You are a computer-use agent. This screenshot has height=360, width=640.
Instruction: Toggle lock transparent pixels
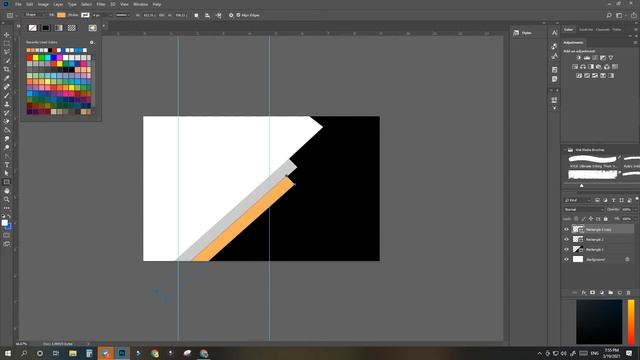pyautogui.click(x=576, y=219)
